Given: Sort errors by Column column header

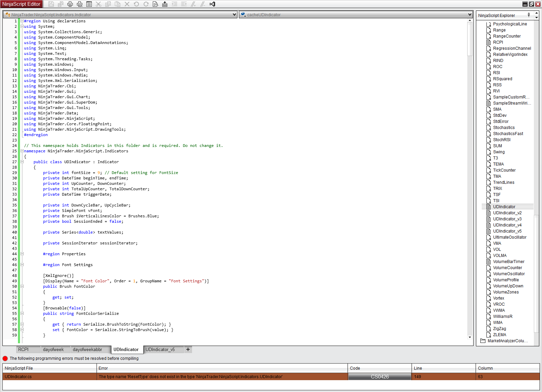Looking at the screenshot, I should [507, 368].
